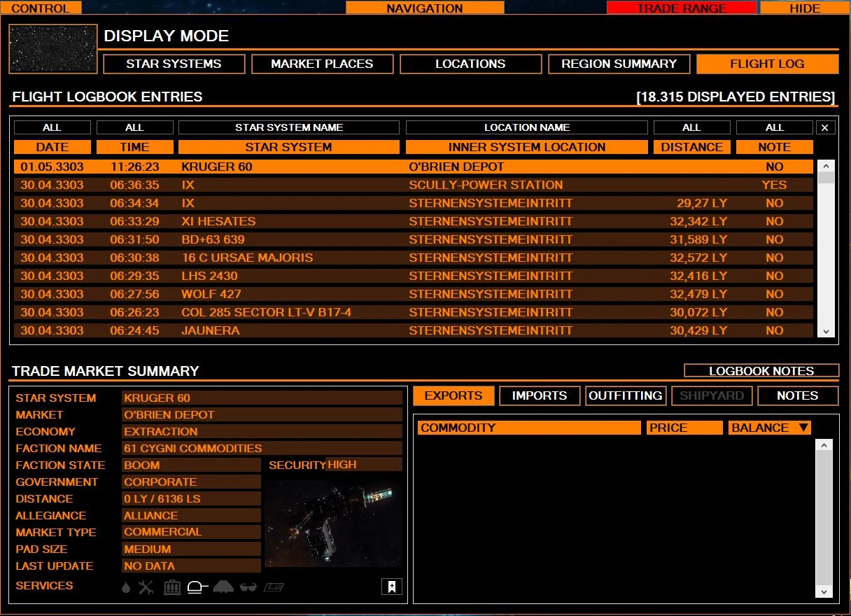Viewport: 851px width, 616px height.
Task: Click the 61 Cygni Commodities faction name
Action: [x=262, y=448]
